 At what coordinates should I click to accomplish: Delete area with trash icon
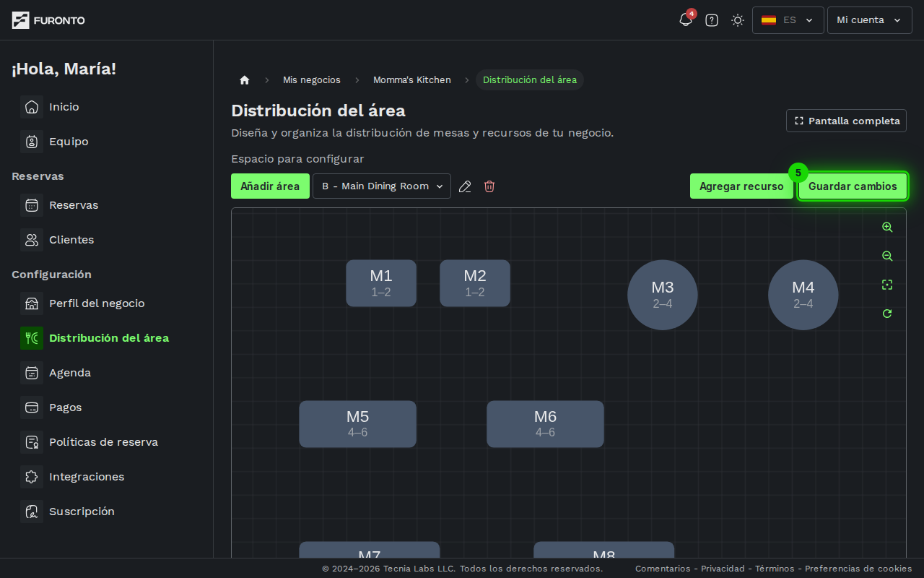click(489, 186)
